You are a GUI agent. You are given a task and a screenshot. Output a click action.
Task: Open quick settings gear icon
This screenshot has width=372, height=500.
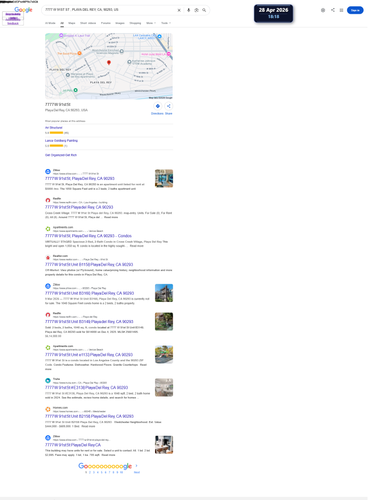323,10
